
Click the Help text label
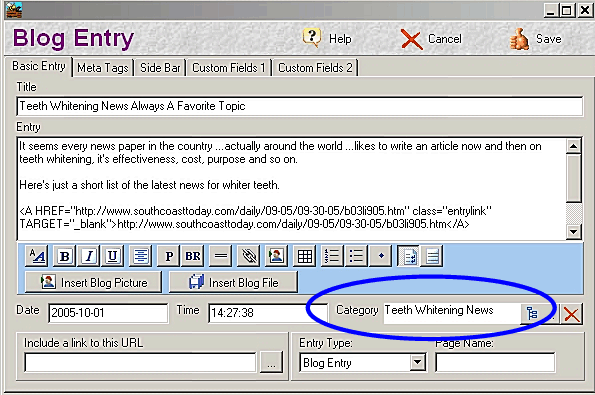coord(340,39)
